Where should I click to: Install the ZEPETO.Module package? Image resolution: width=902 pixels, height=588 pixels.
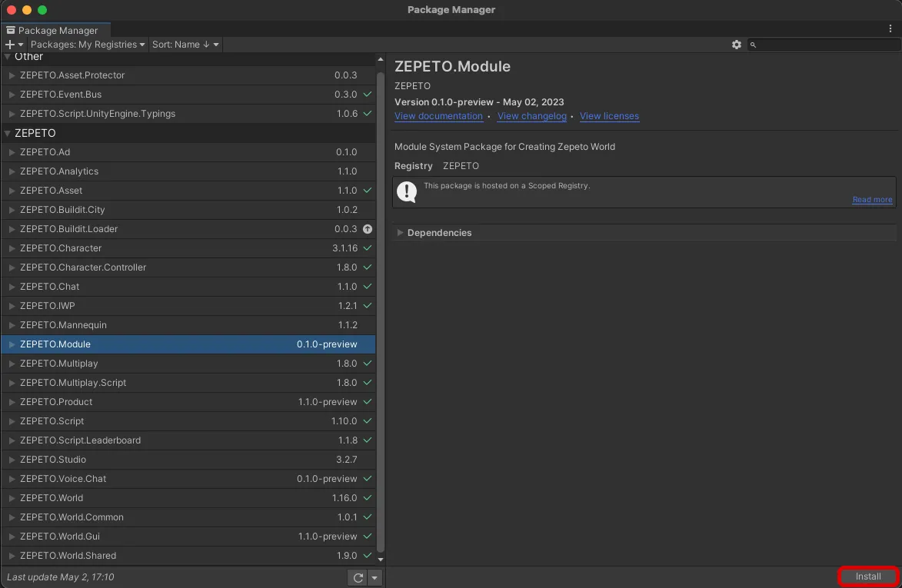click(x=868, y=576)
